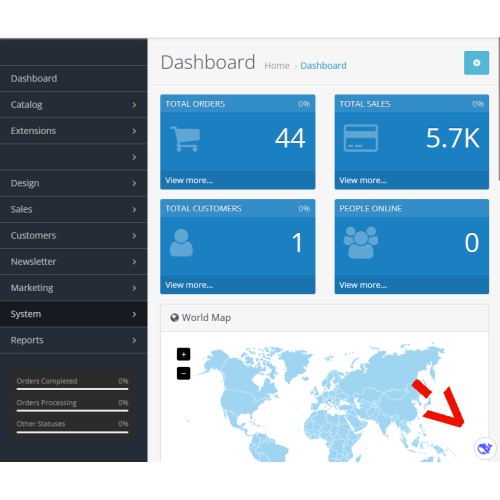500x500 pixels.
Task: Expand the Extensions sidebar menu
Action: point(73,131)
